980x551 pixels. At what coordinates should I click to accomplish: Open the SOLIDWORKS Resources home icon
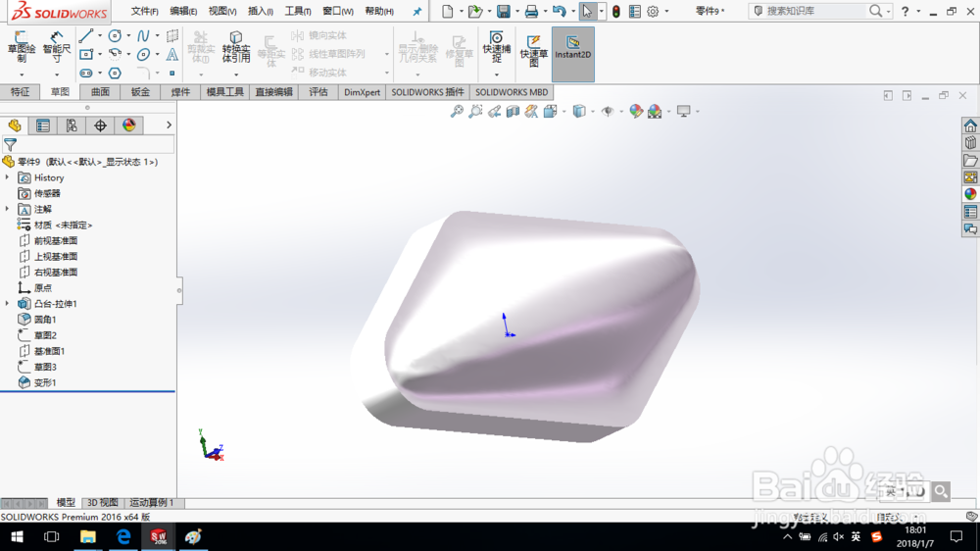[970, 125]
